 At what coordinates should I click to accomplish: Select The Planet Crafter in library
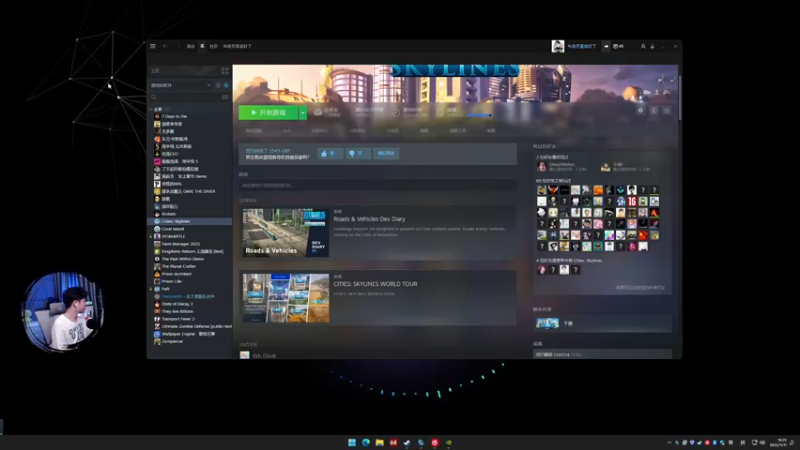(178, 266)
